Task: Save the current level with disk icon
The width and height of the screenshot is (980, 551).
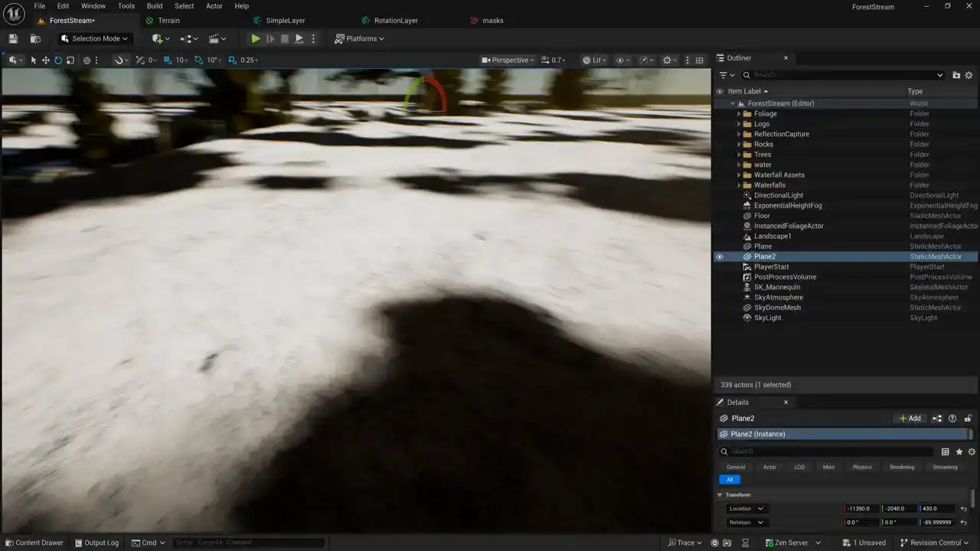Action: click(x=13, y=39)
